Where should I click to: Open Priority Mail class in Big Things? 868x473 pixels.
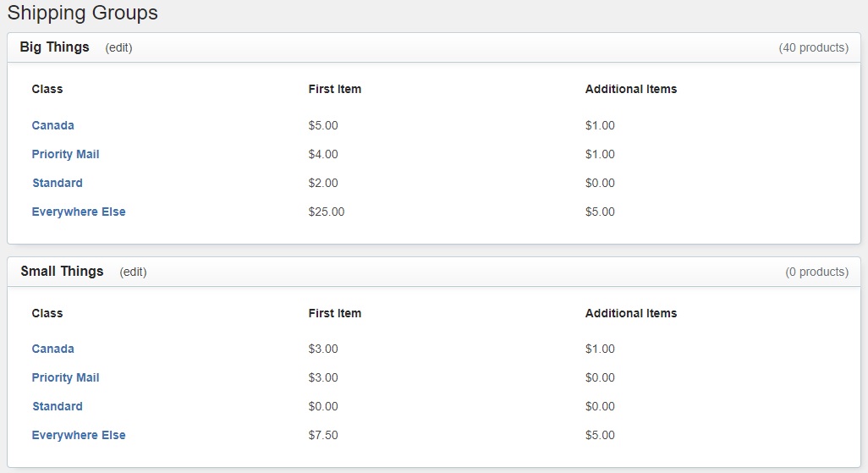coord(65,154)
